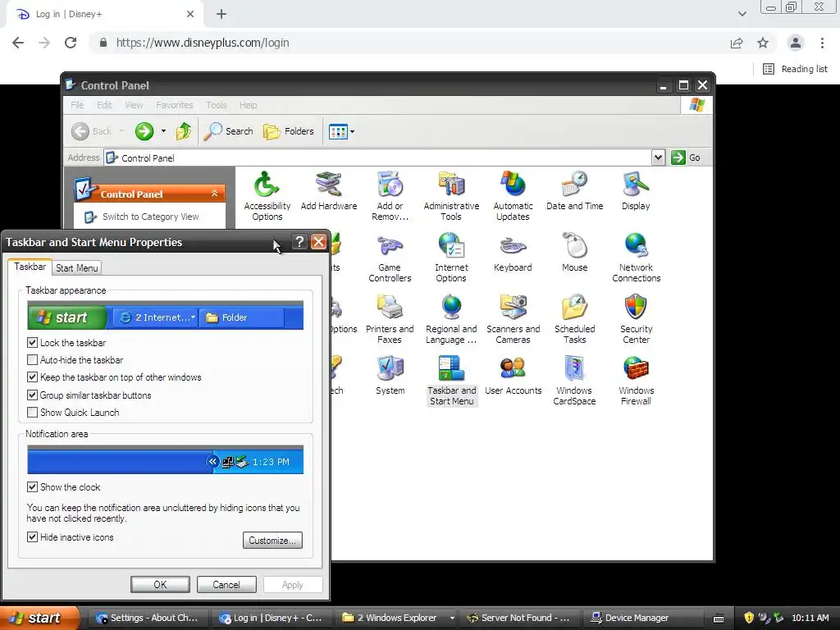Click Cancel in Taskbar properties dialog
The width and height of the screenshot is (840, 630).
226,584
